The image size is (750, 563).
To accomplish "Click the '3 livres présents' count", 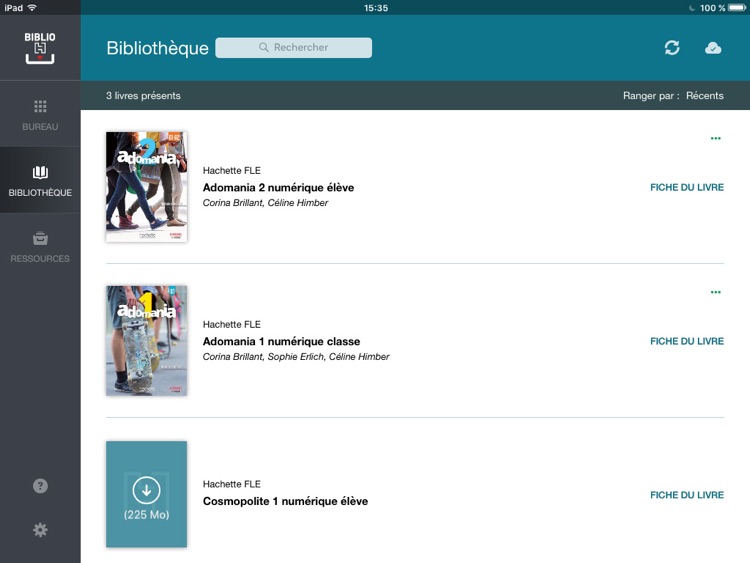I will (x=143, y=96).
